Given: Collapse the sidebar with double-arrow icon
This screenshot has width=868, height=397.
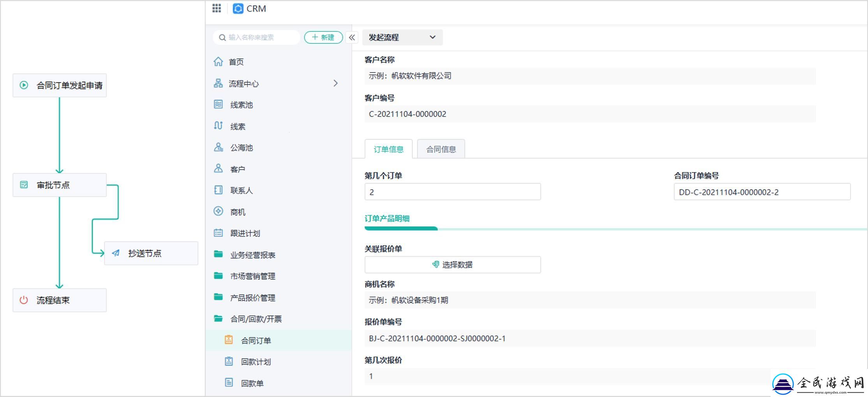Looking at the screenshot, I should (x=352, y=37).
